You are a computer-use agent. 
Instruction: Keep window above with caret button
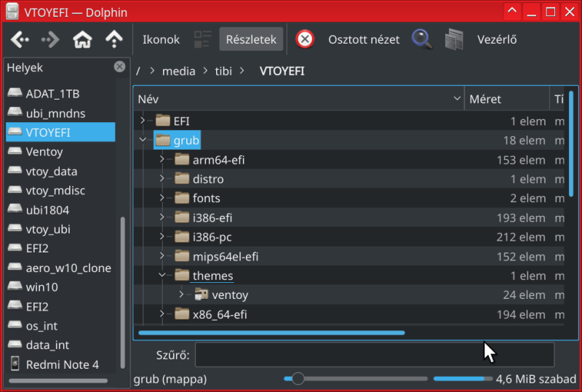(512, 12)
